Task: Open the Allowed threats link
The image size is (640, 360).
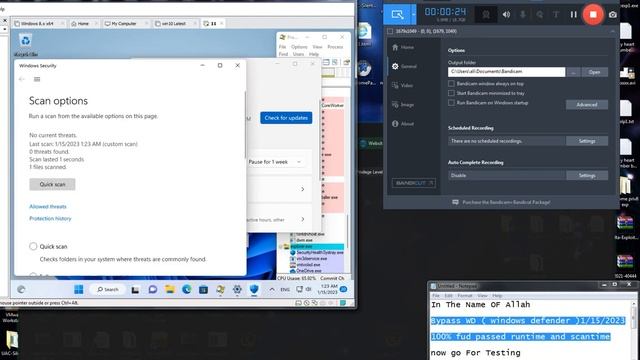Action: coord(48,207)
